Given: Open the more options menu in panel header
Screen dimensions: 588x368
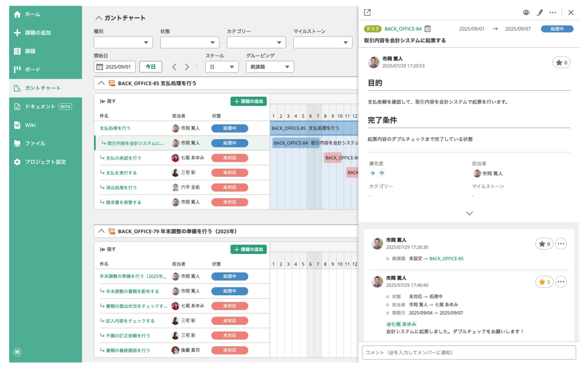Looking at the screenshot, I should pos(553,13).
